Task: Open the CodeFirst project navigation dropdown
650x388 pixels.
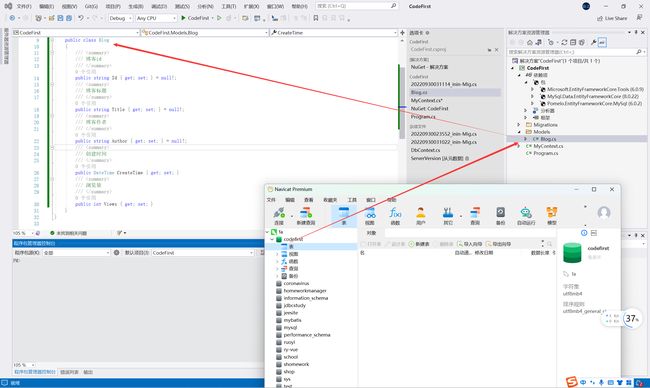Action: (x=75, y=32)
